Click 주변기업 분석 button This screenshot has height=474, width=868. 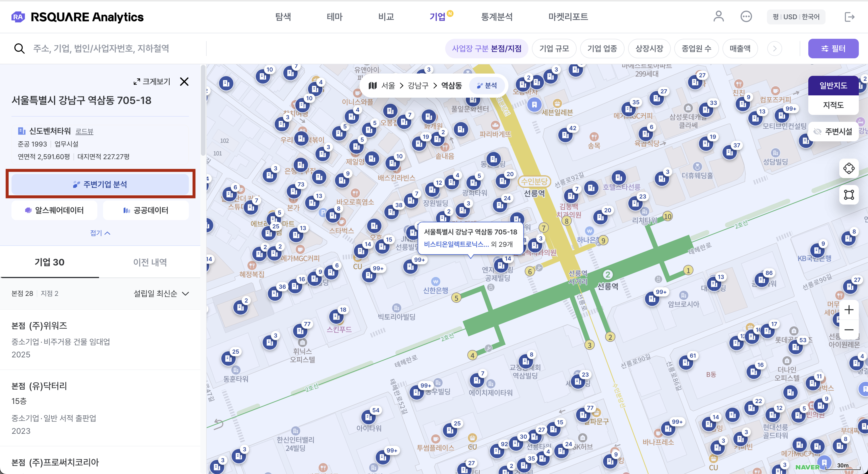tap(100, 184)
